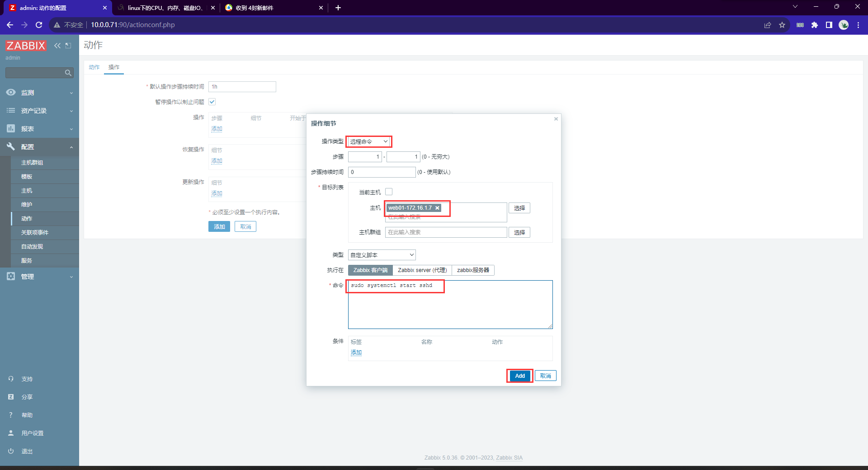Enable the current host checkbox

pyautogui.click(x=389, y=192)
